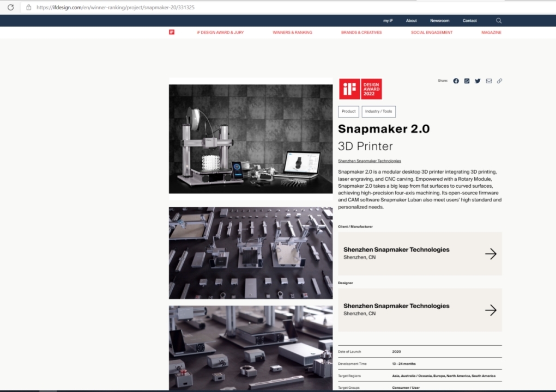Select the red iF logo in the navigation
Screen dimensions: 556x392
click(x=172, y=32)
